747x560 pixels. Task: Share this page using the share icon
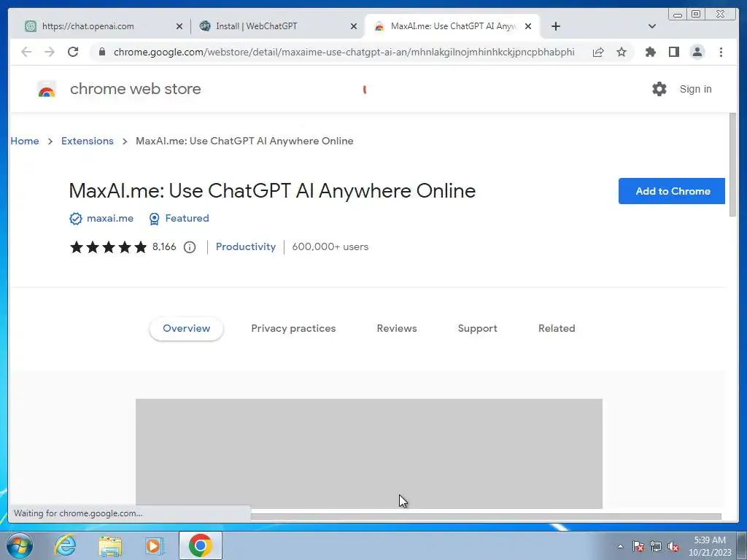tap(598, 52)
